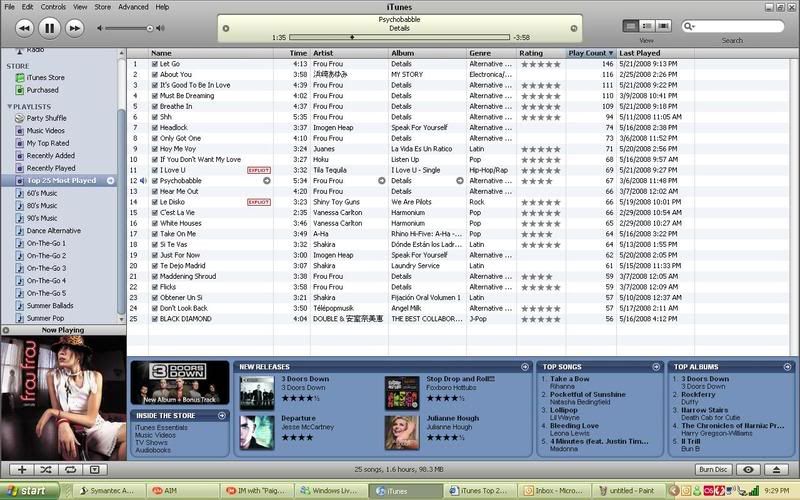Open the Edit menu

click(28, 7)
